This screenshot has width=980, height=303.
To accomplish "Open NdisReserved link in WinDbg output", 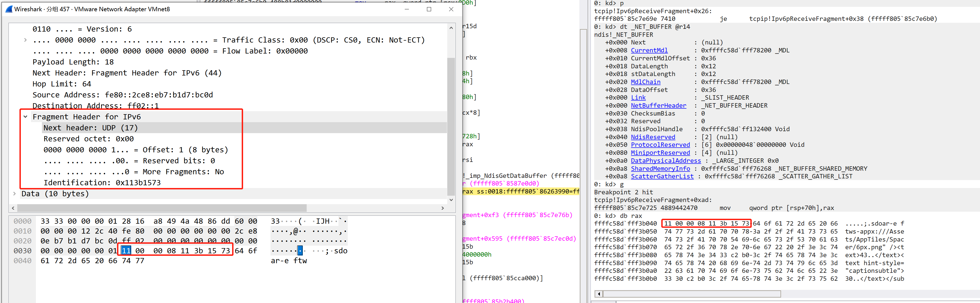I will pos(653,137).
